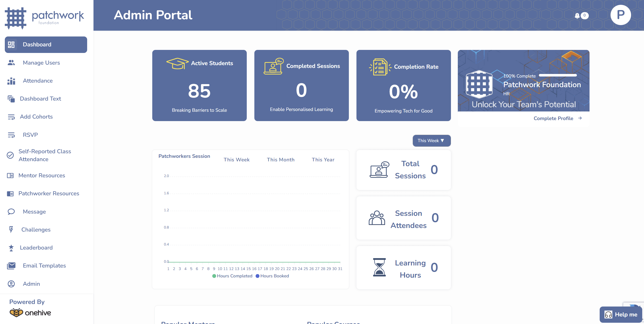Toggle the Hours Booked legend item

(x=272, y=276)
